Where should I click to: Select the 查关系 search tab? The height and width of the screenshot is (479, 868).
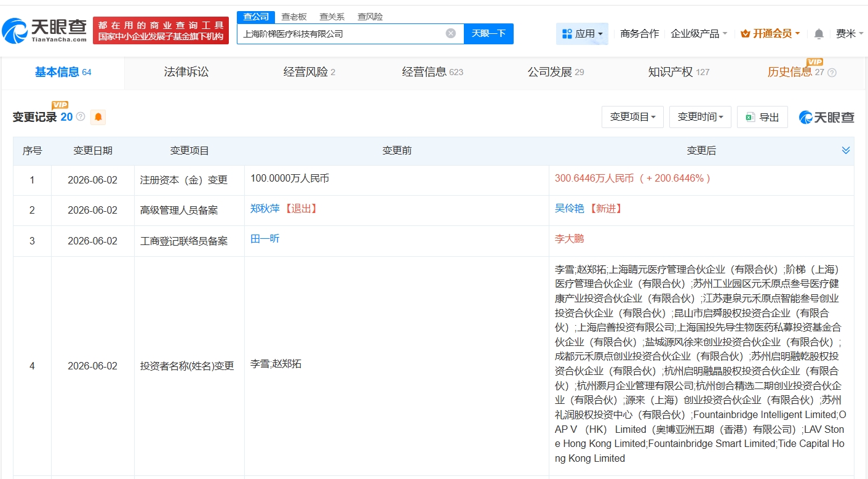(x=332, y=17)
